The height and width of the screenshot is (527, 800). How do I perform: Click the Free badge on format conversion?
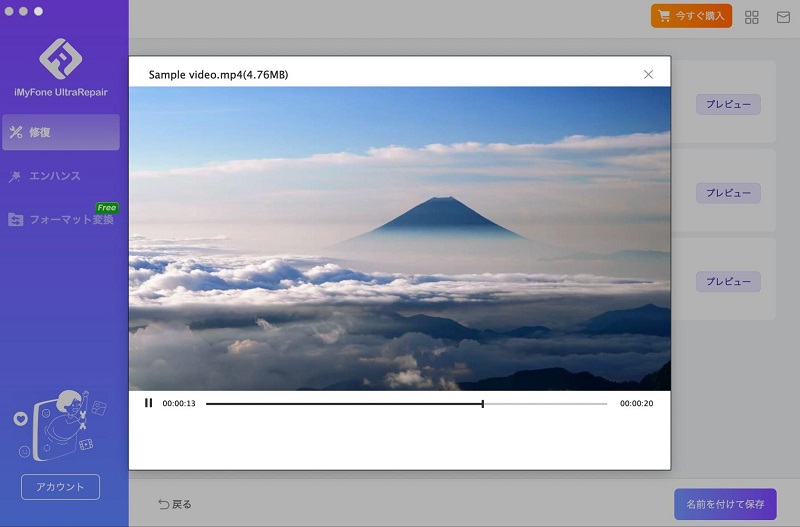pyautogui.click(x=107, y=208)
